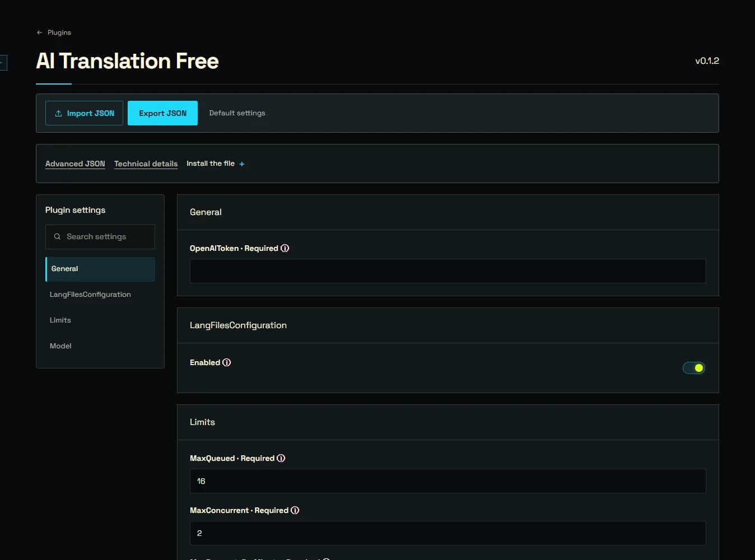755x560 pixels.
Task: Click the AI Translation Free page title
Action: click(127, 60)
